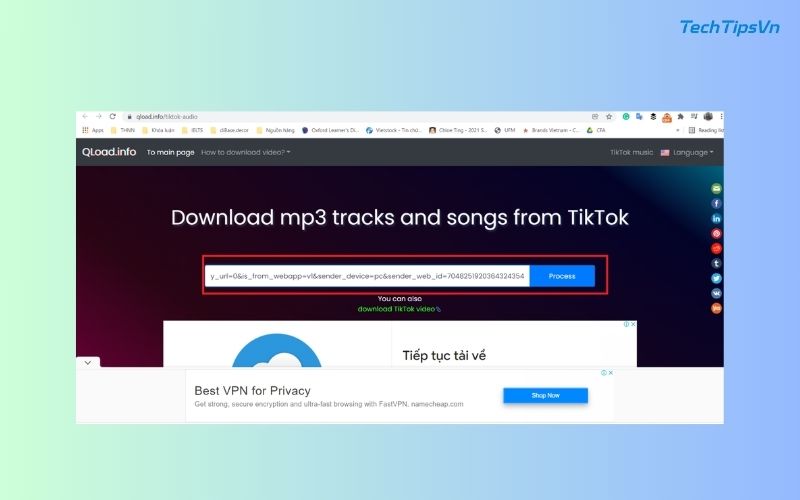Open the Brands Vietnam bookmark
The width and height of the screenshot is (800, 500).
coord(551,130)
